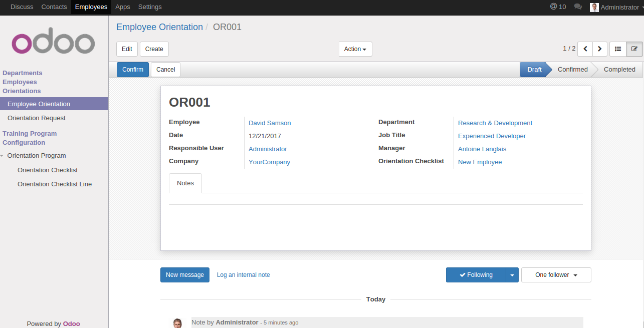Open the mentions inbox showing 10
644x328 pixels.
pos(558,7)
